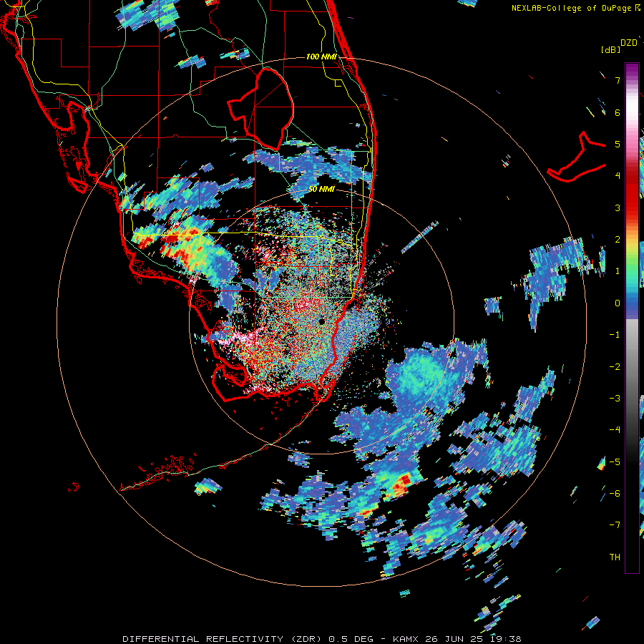The image size is (644, 644).
Task: Click the 4 tick label on color scale
Action: coord(618,176)
